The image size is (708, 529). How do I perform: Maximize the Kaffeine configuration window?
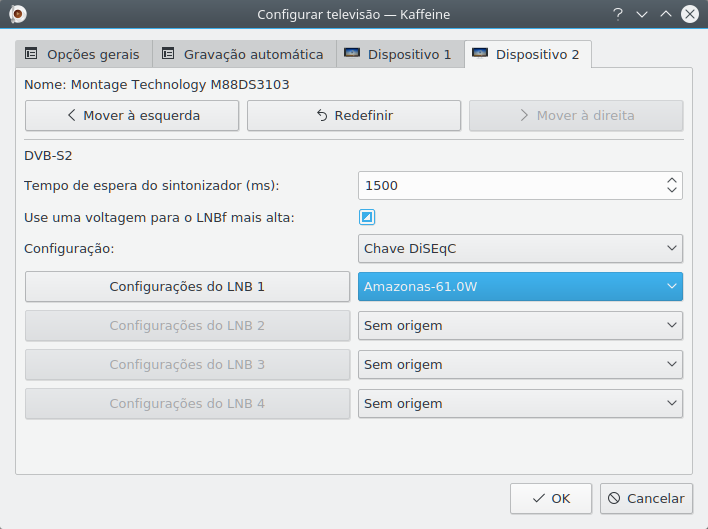click(666, 14)
